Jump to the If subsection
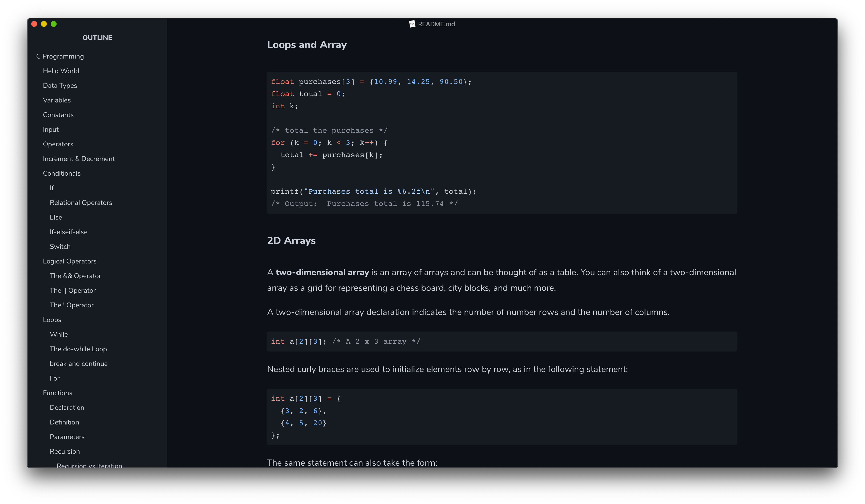 51,188
